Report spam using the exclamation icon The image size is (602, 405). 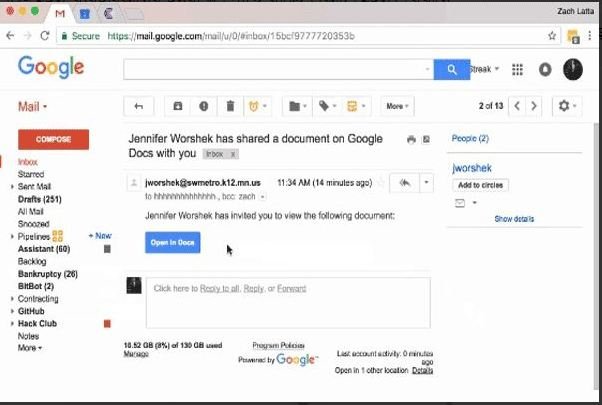(x=203, y=106)
